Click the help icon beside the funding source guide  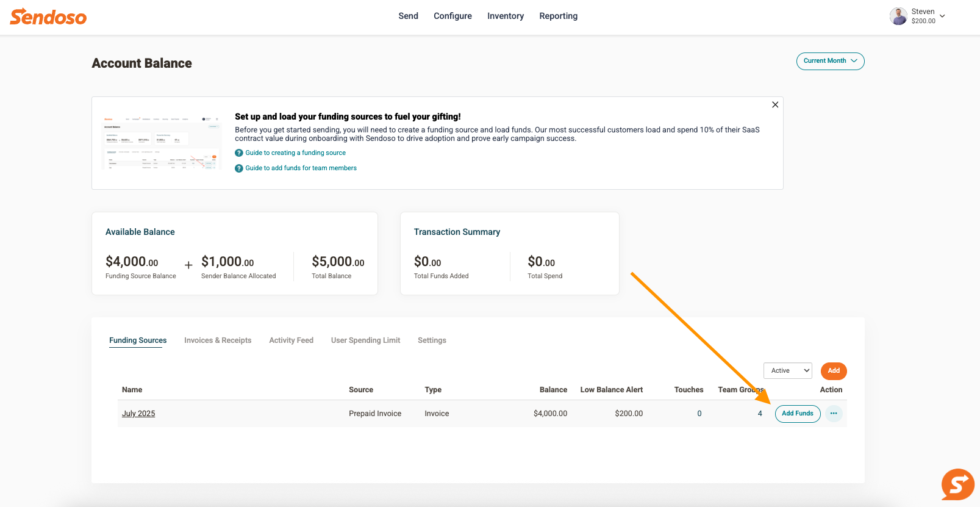point(239,153)
